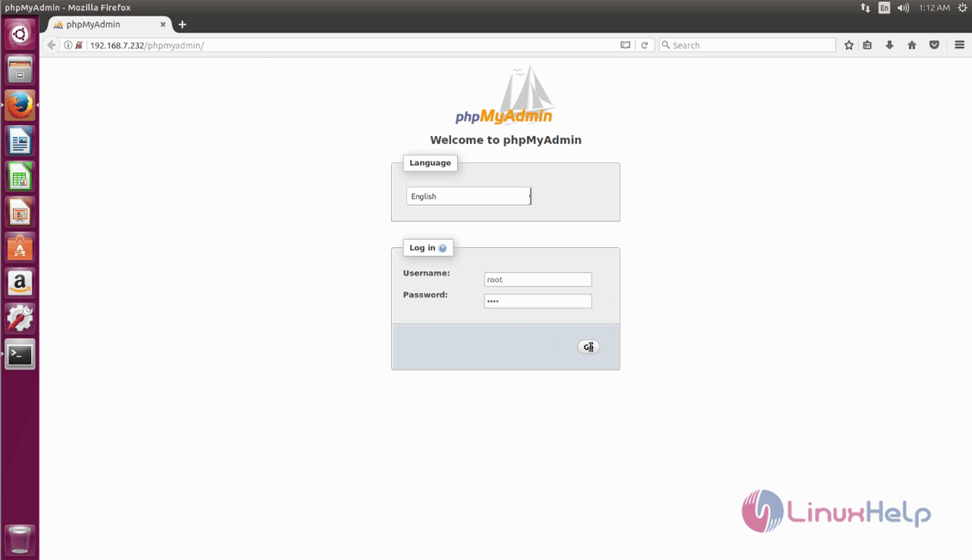Open the Terminal from the launcher
972x560 pixels.
point(20,354)
